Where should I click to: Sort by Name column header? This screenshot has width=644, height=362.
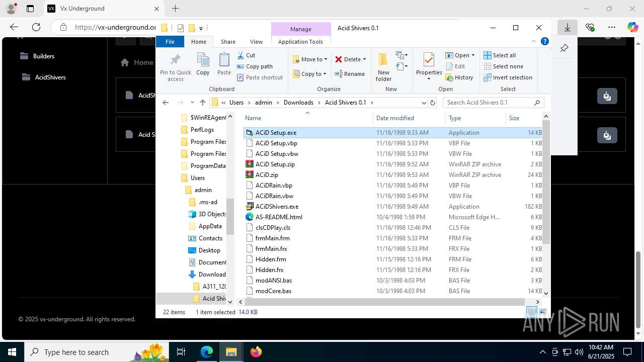pos(307,118)
